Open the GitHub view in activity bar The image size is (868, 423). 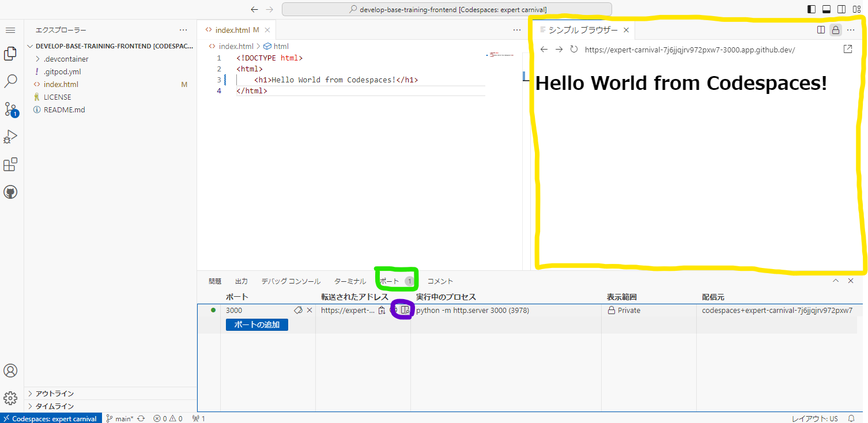point(10,192)
